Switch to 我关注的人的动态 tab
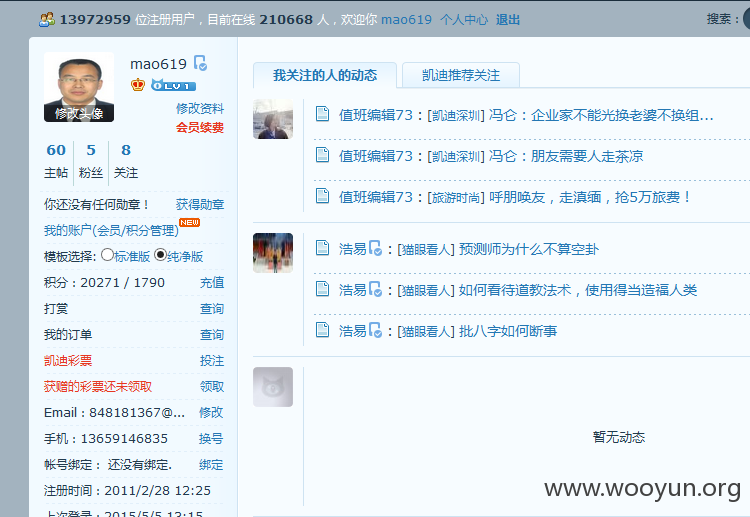The height and width of the screenshot is (517, 750). pos(325,75)
